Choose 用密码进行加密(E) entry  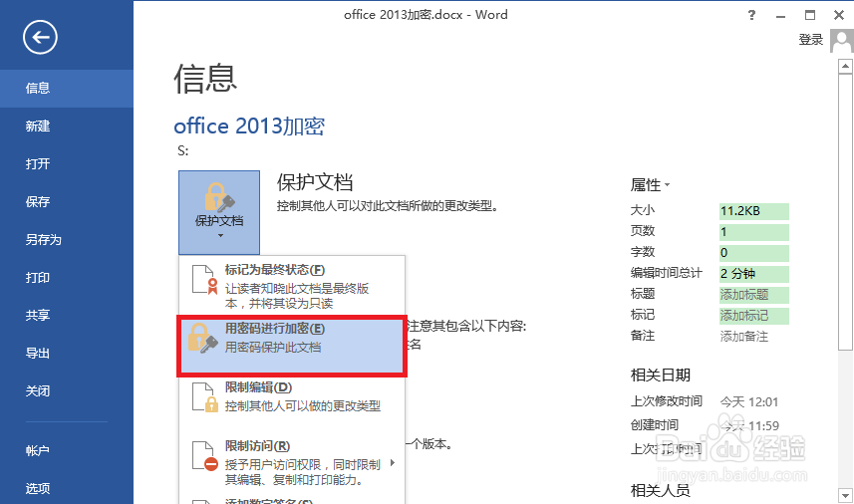(x=293, y=346)
